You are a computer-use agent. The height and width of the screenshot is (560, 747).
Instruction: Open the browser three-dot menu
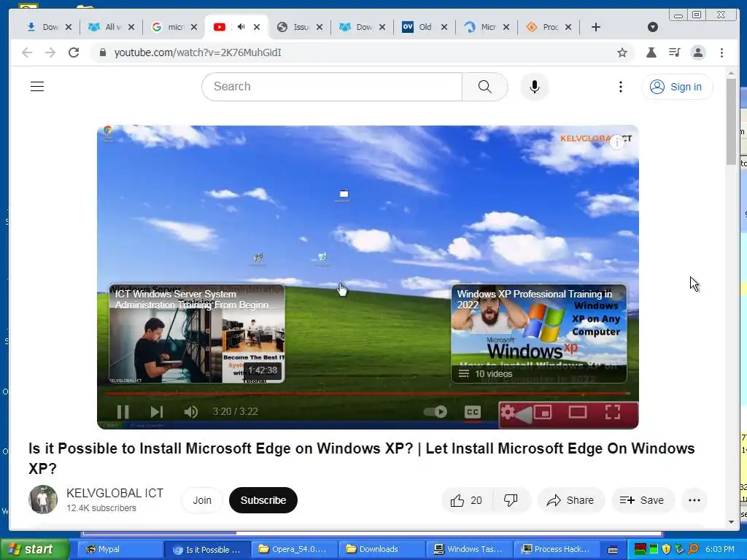coord(721,52)
